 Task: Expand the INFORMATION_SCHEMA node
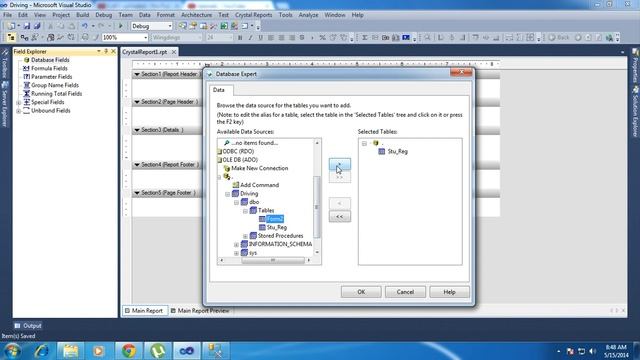point(236,245)
